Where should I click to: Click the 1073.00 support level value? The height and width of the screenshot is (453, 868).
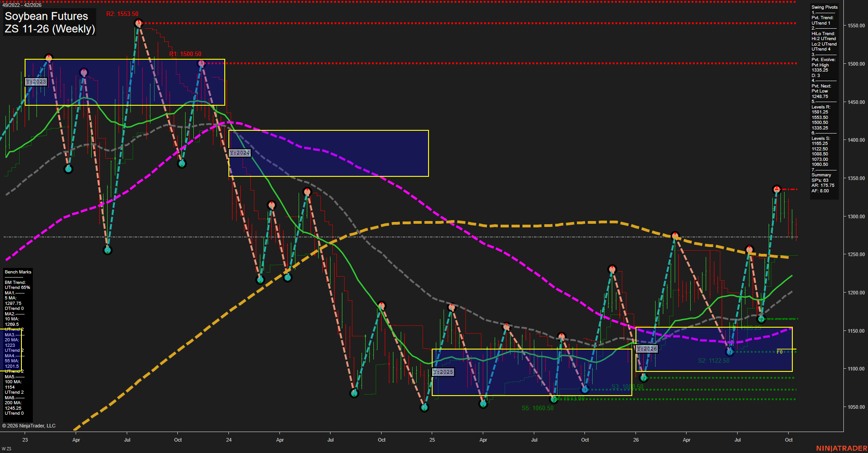[820, 160]
